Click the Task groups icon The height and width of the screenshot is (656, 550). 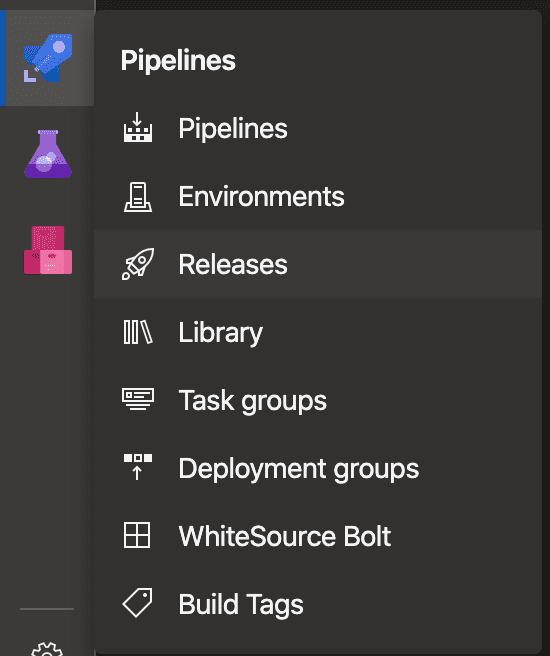(x=138, y=399)
